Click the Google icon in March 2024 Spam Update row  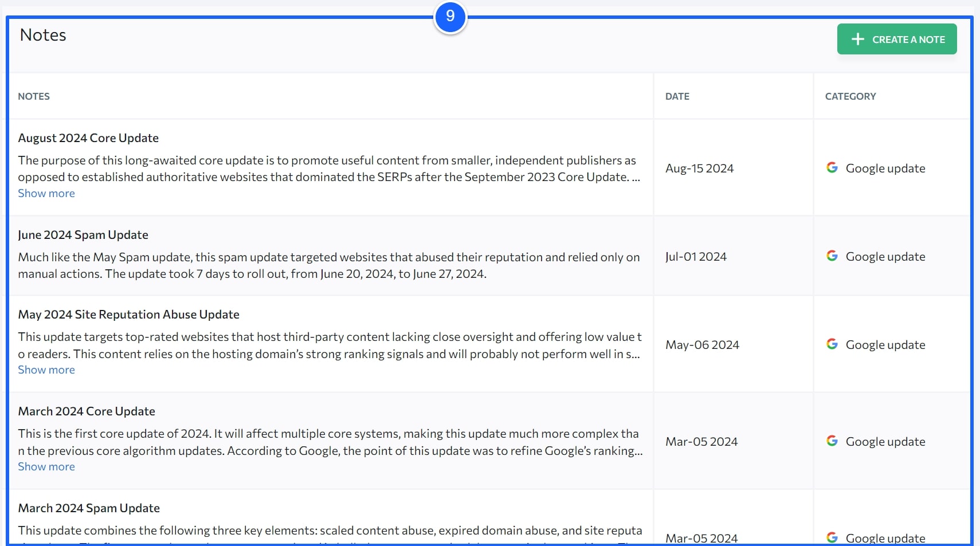coord(832,537)
